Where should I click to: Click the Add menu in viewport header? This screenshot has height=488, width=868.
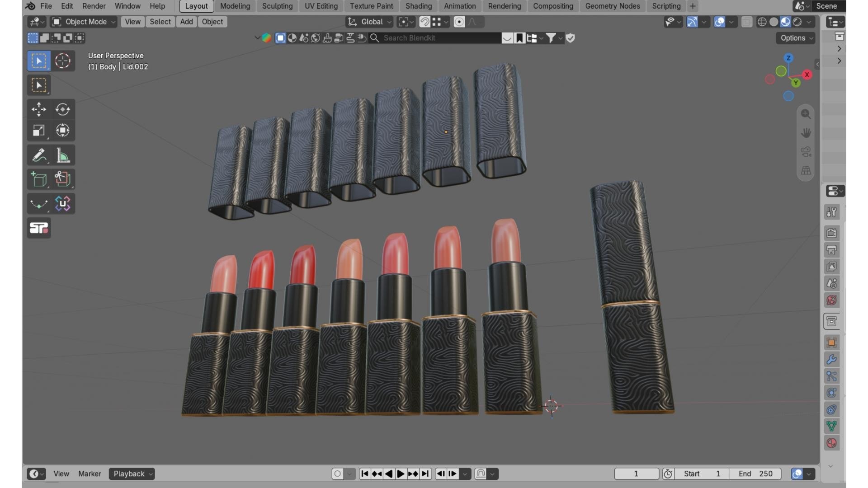186,22
